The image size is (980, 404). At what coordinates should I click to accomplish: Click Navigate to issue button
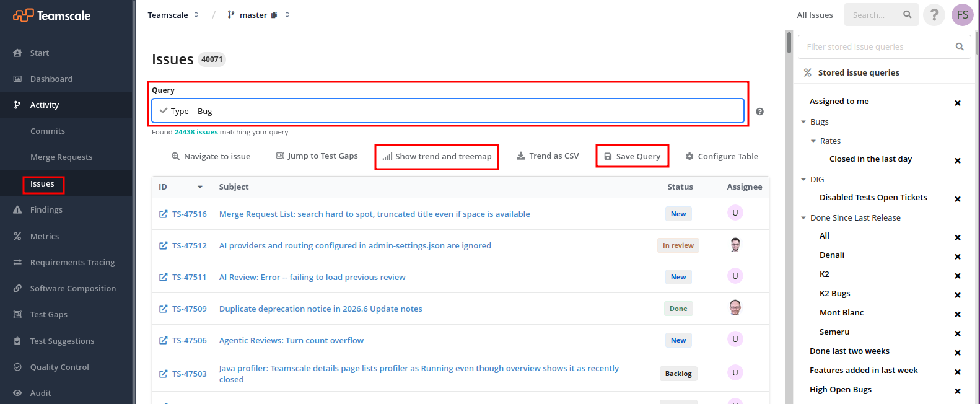211,156
